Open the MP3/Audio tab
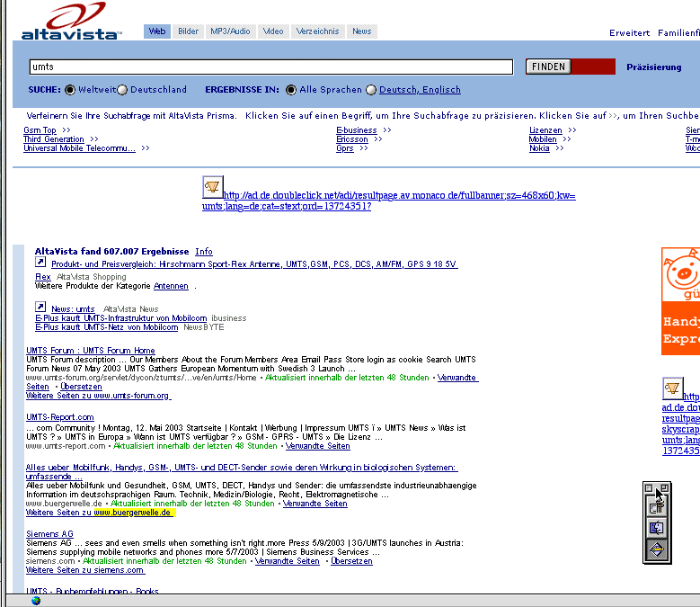The height and width of the screenshot is (607, 700). (231, 31)
